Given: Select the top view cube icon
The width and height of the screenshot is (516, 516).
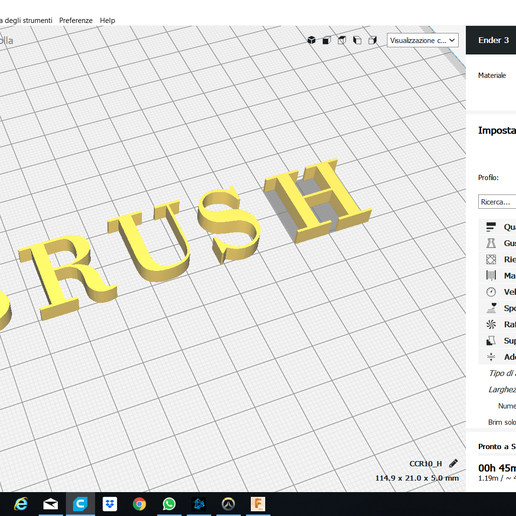Looking at the screenshot, I should 342,40.
